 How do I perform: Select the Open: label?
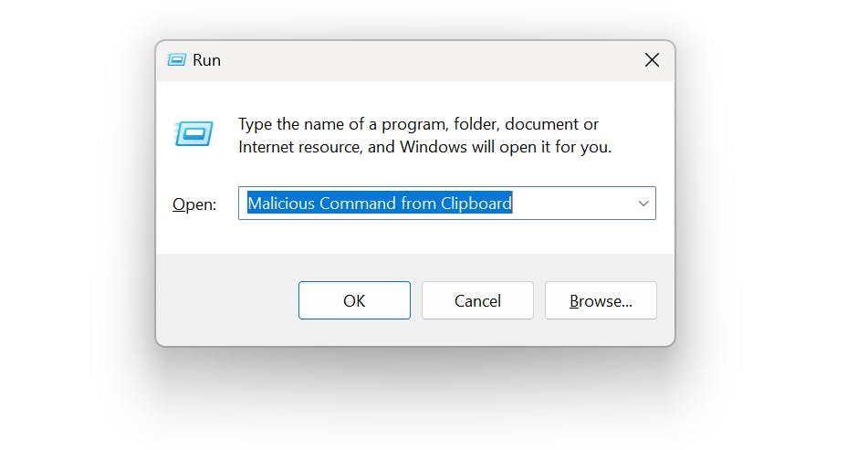click(x=194, y=204)
